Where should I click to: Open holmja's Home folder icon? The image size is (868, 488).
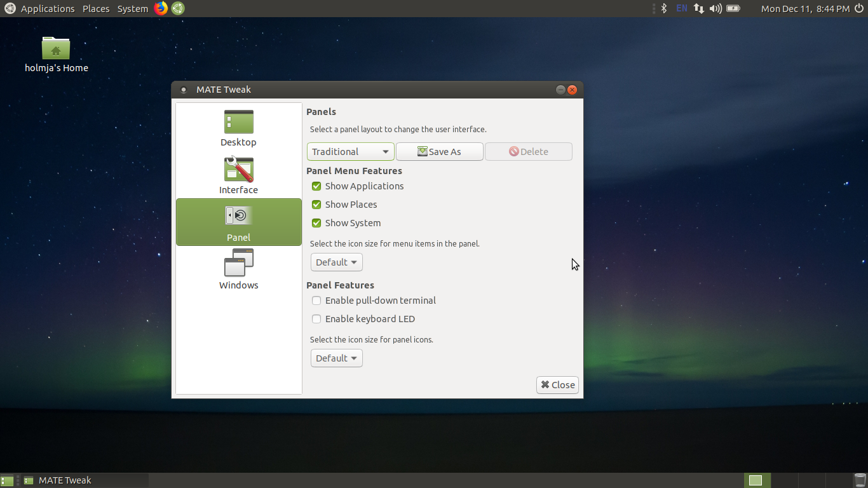tap(56, 54)
